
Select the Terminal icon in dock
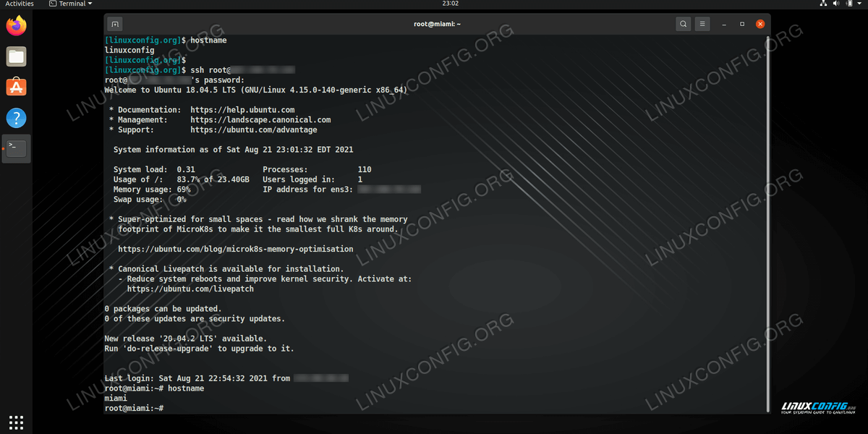click(x=16, y=148)
